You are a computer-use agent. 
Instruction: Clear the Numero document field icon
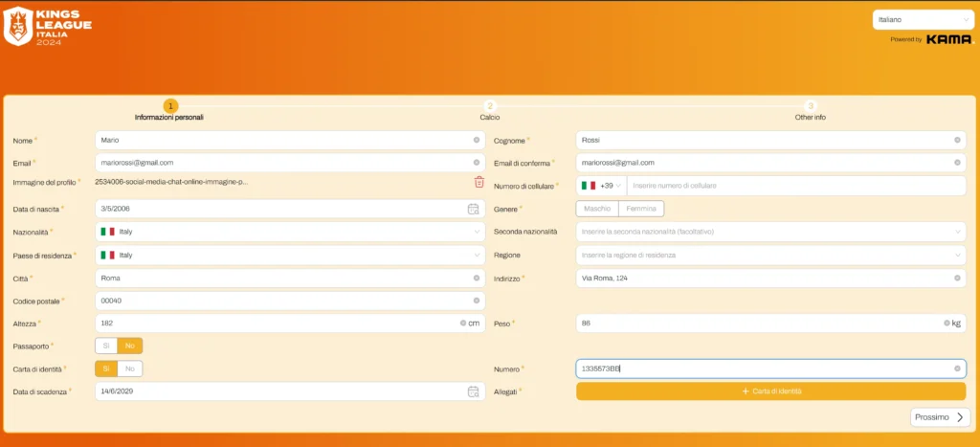pyautogui.click(x=957, y=369)
